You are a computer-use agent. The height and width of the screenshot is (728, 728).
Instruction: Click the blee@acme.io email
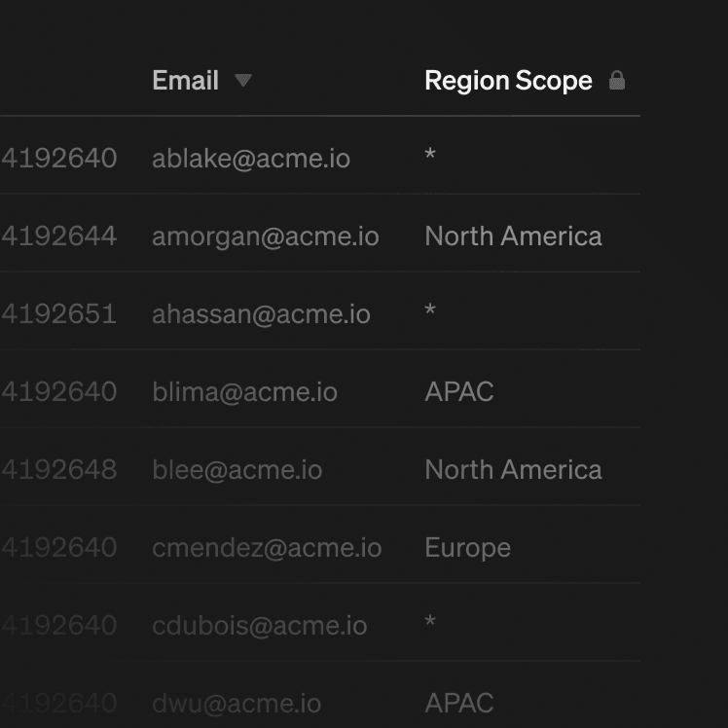(x=237, y=469)
